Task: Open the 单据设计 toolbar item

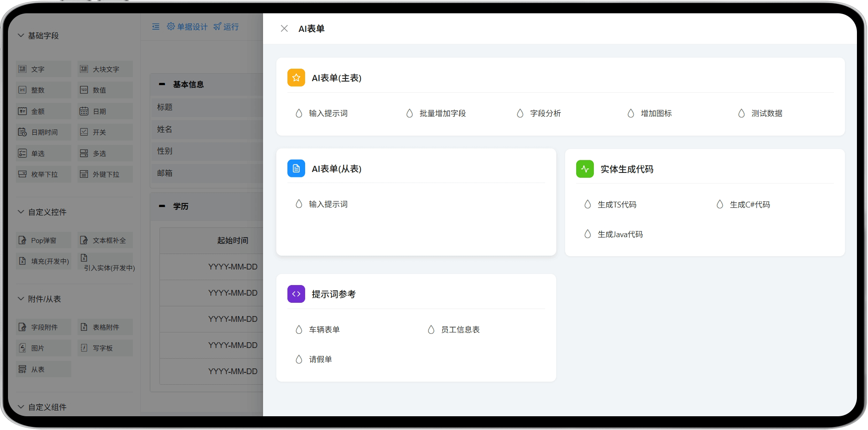Action: coord(187,27)
